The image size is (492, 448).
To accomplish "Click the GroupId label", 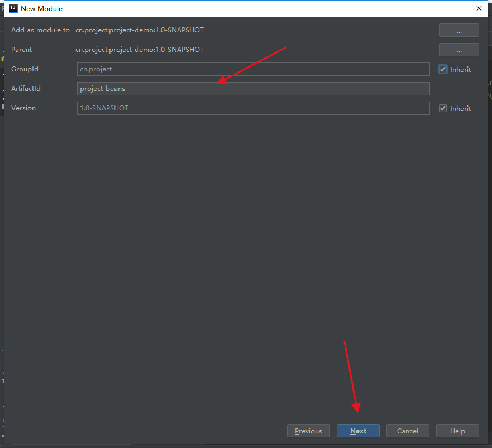I will [25, 69].
